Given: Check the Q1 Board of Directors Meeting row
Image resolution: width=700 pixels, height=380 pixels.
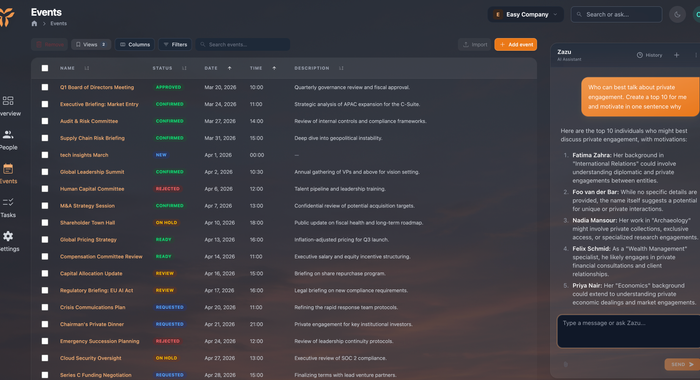Looking at the screenshot, I should [45, 88].
